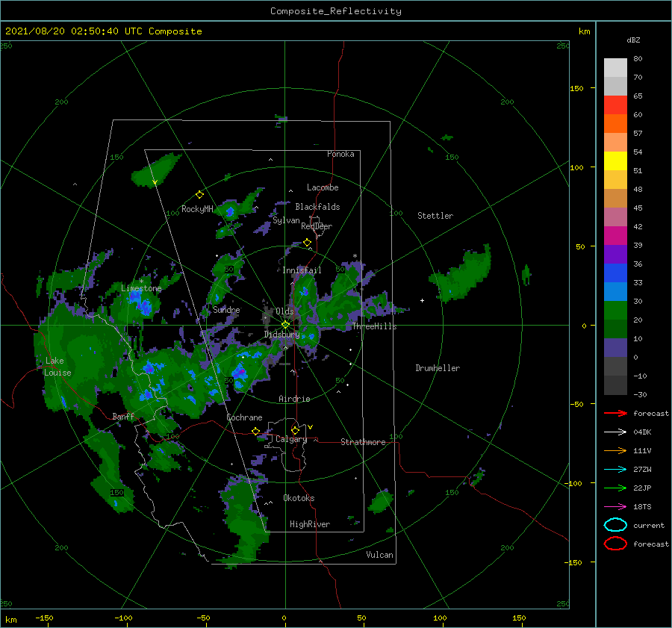The height and width of the screenshot is (628, 672).
Task: Click the Okotoks town label
Action: 299,498
